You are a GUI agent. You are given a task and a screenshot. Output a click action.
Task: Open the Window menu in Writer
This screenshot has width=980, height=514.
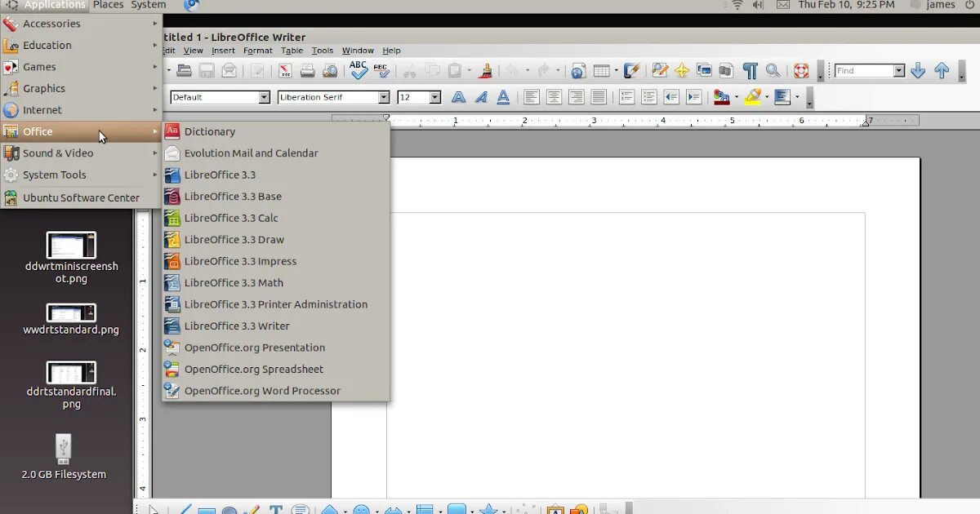[x=358, y=51]
